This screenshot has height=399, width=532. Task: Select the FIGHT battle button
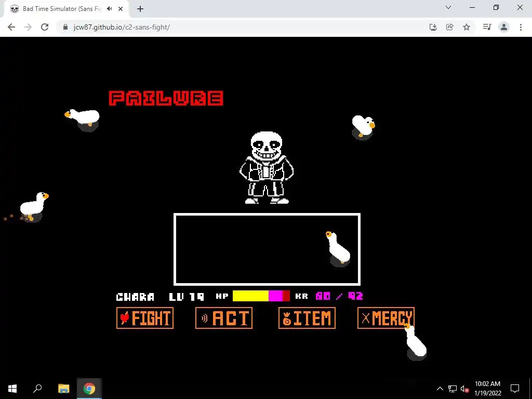point(145,318)
